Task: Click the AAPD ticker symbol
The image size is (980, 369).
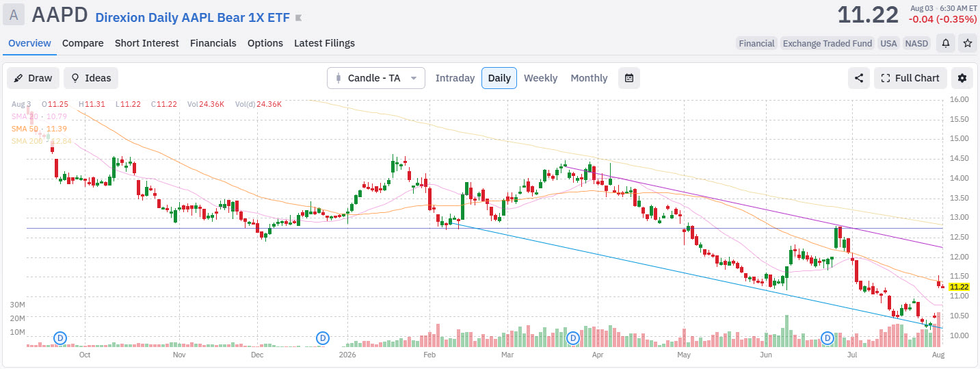Action: point(60,14)
